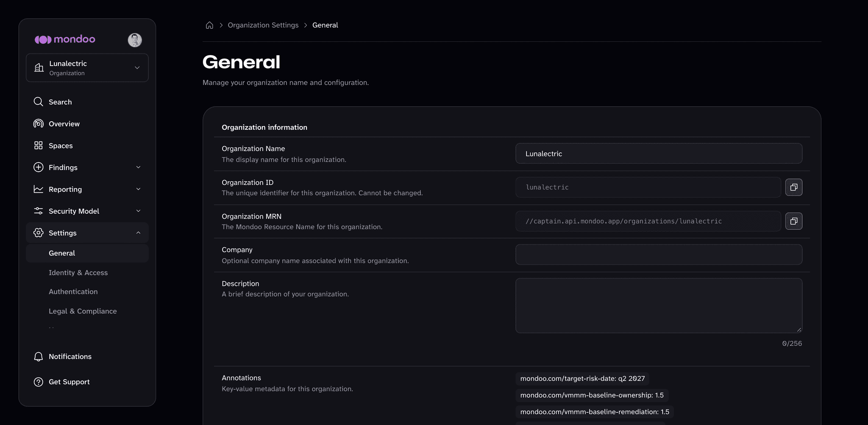This screenshot has width=868, height=425.
Task: Go to Organization Settings breadcrumb
Action: (263, 25)
